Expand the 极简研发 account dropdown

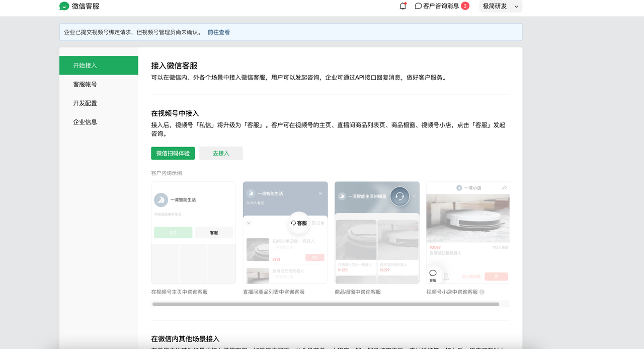point(501,6)
